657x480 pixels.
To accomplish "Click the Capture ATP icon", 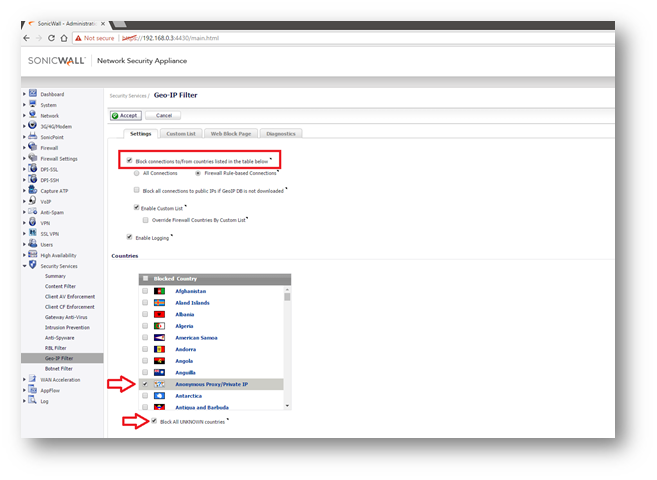I will click(x=33, y=190).
